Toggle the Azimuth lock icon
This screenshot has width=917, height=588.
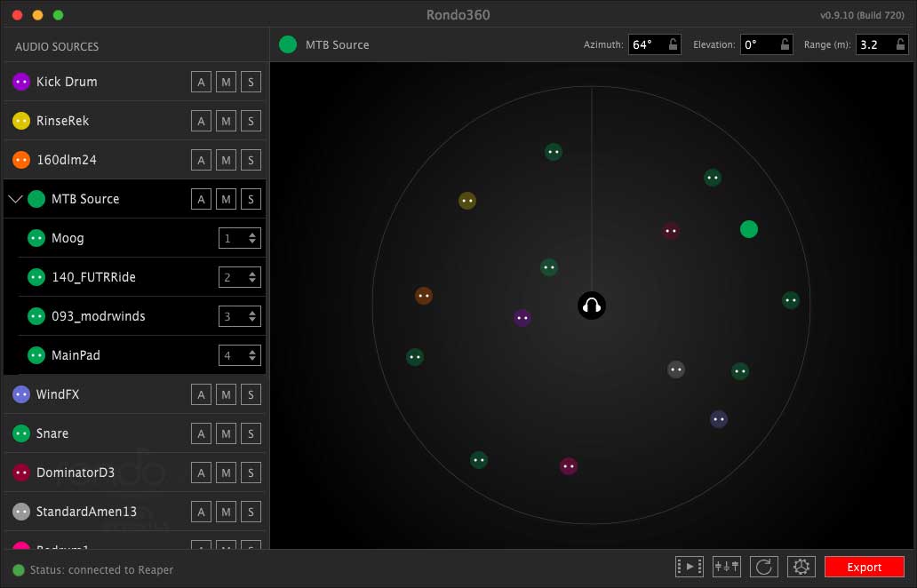click(x=674, y=44)
